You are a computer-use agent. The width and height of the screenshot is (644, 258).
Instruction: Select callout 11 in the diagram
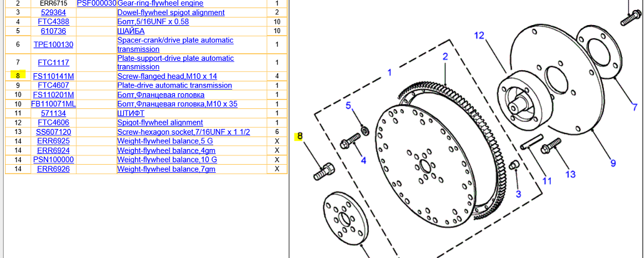click(x=547, y=182)
